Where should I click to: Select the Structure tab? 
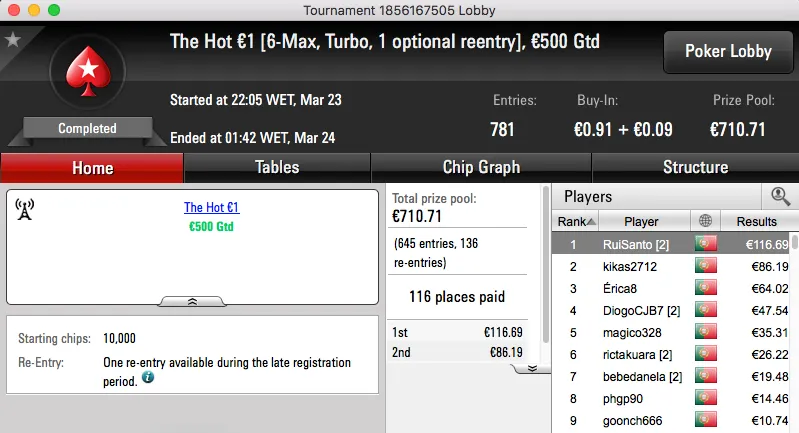695,167
